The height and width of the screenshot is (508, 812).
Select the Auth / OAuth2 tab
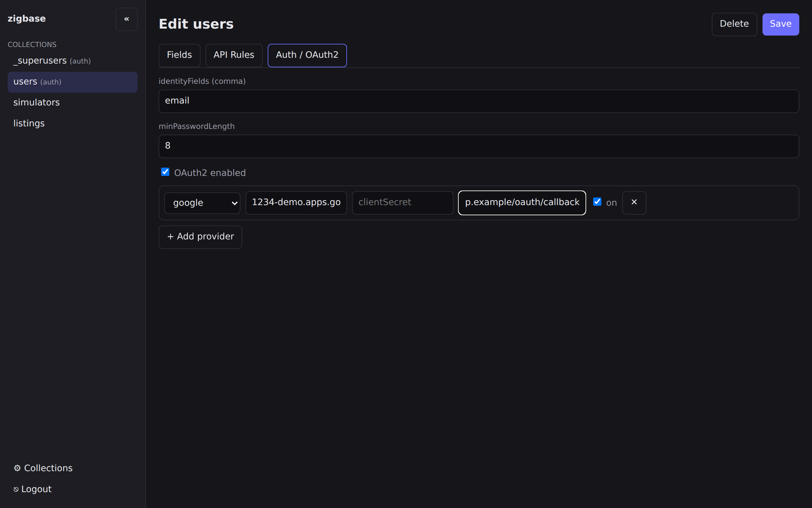pyautogui.click(x=307, y=55)
